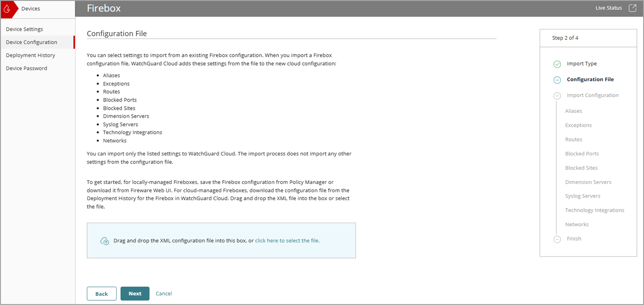Open Live Status external link icon
644x305 pixels.
[632, 8]
